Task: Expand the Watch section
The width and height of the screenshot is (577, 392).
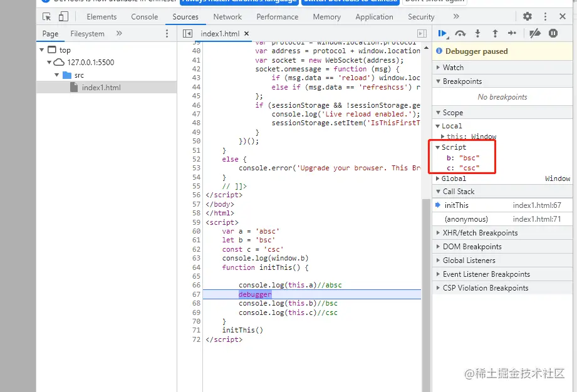Action: click(502, 67)
